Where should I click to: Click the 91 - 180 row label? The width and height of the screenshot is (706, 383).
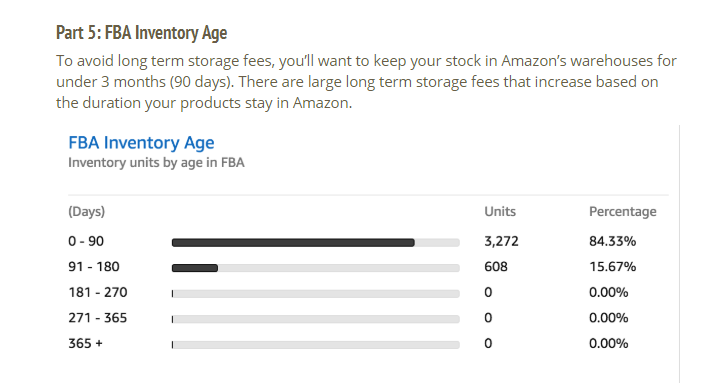coord(94,267)
